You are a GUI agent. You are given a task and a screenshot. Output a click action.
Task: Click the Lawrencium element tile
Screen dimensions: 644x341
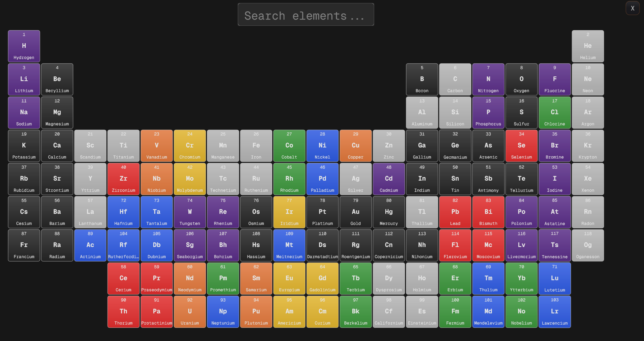point(555,312)
